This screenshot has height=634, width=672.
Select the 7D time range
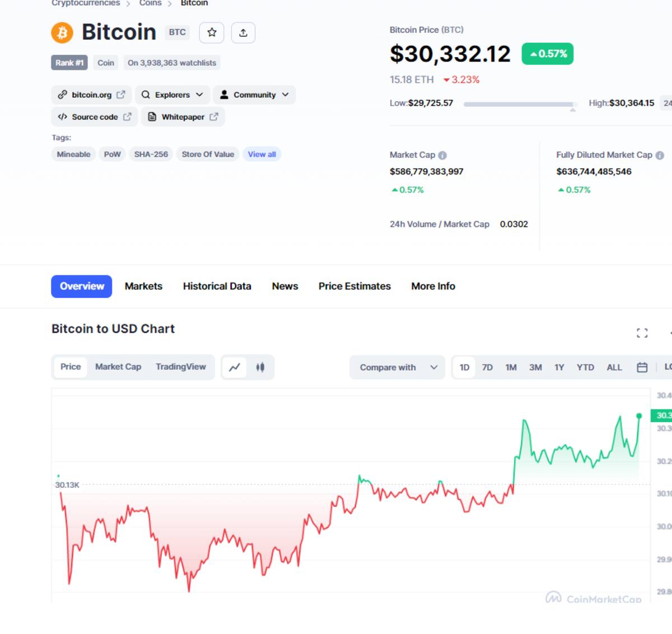pyautogui.click(x=487, y=367)
